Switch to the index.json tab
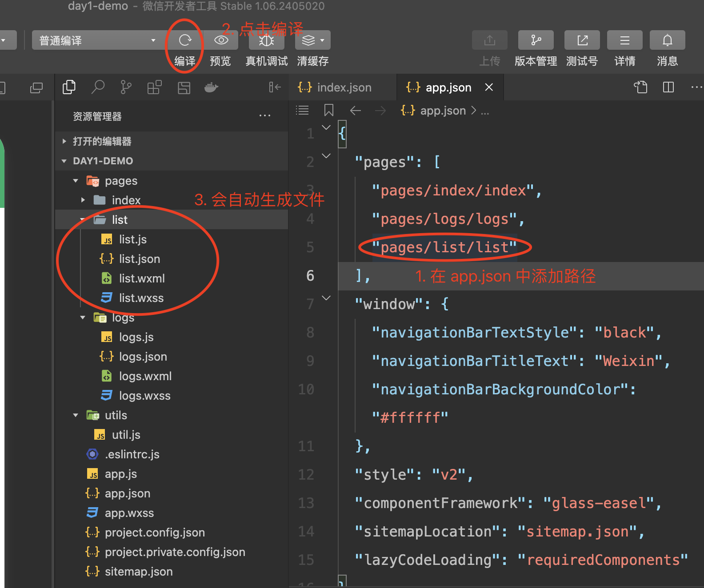This screenshot has width=704, height=588. [x=344, y=87]
